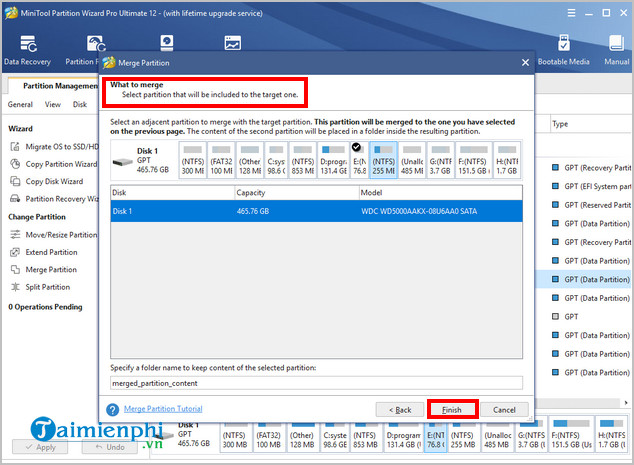Click the Disk Benchmark toolbar icon
This screenshot has height=465, width=634.
[167, 43]
